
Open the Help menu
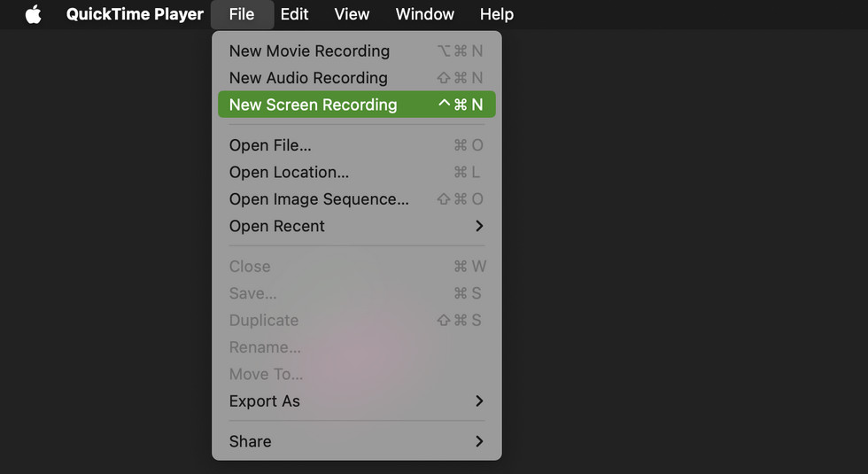(x=496, y=14)
